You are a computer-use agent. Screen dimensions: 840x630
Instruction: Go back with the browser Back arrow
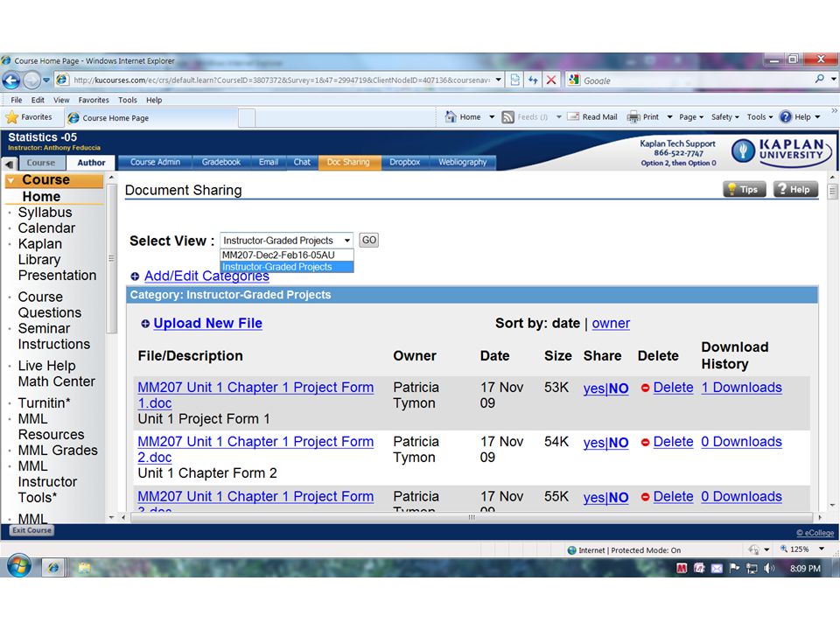coord(11,80)
